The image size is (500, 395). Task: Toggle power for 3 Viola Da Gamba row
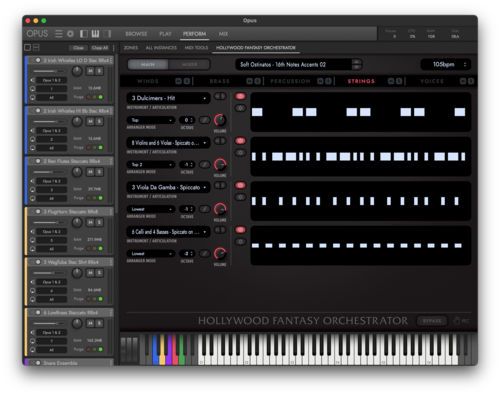[240, 185]
